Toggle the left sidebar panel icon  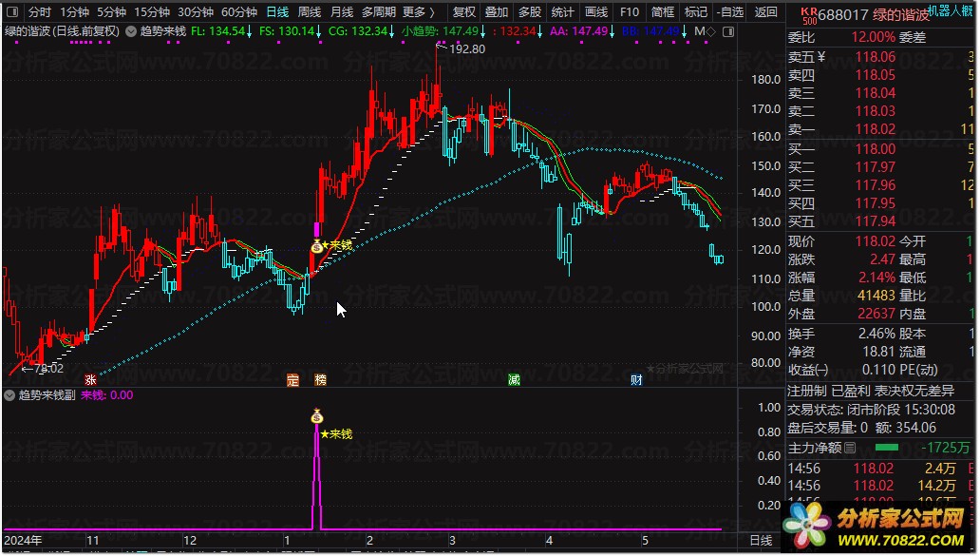(x=12, y=12)
